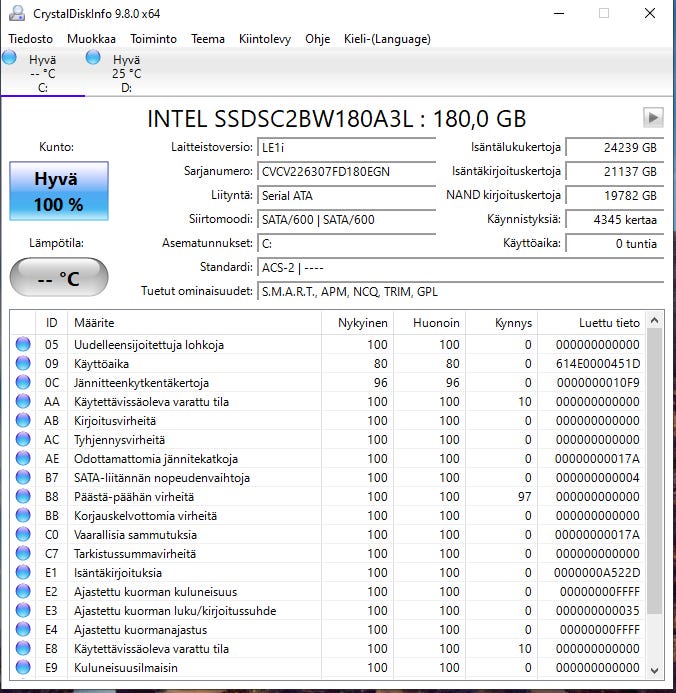Viewport: 676px width, 693px height.
Task: Click the CrystalDiskInfo app icon in title bar
Action: [x=16, y=13]
